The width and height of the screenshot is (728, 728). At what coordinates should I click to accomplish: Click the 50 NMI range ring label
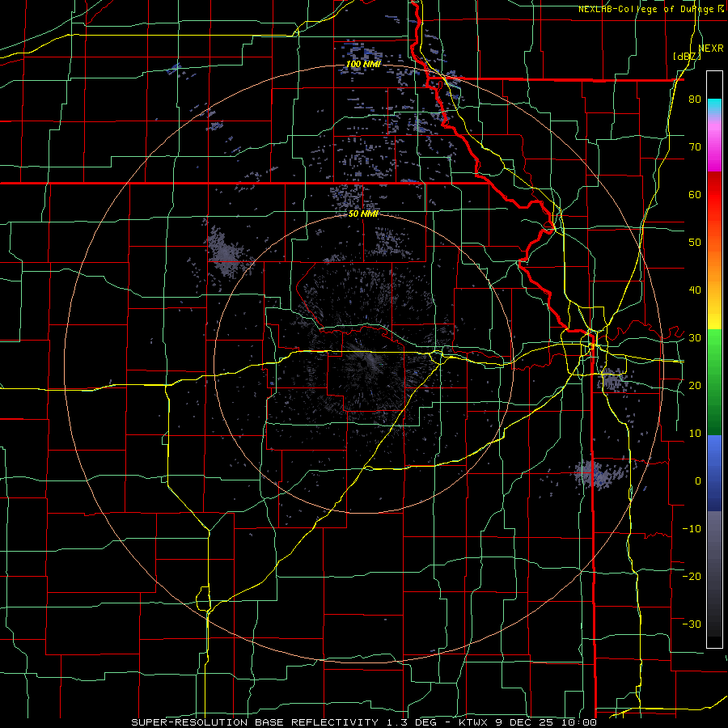point(363,214)
